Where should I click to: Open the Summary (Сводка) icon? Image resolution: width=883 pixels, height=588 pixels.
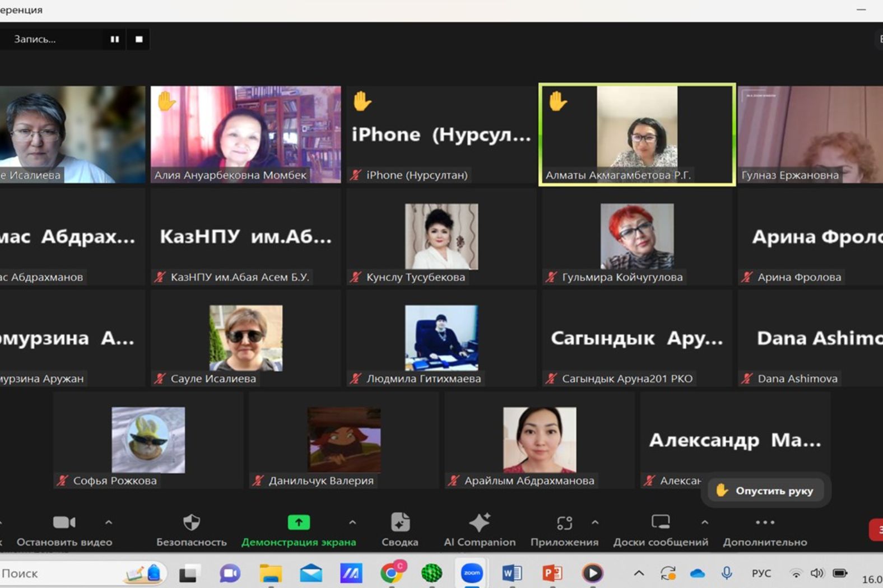point(399,523)
